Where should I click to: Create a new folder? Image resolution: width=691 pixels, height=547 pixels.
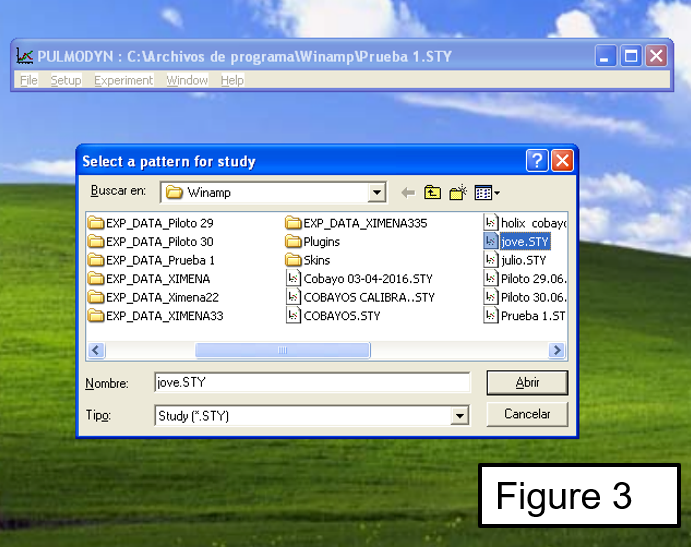click(x=458, y=193)
